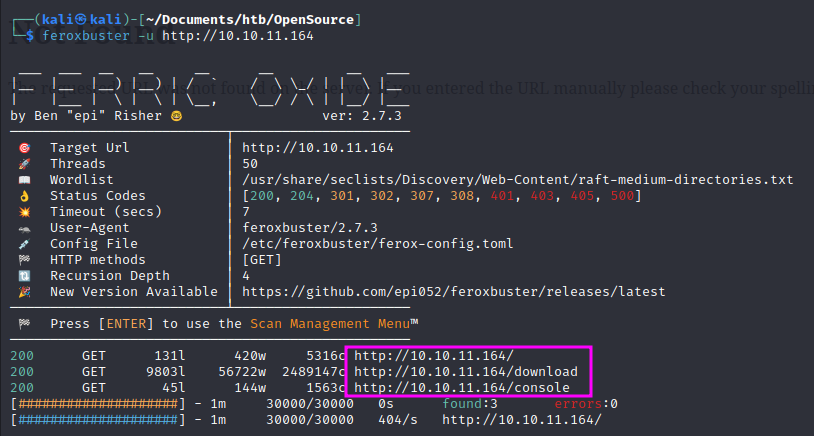Click the arrows emoji beside Recursion Depth
Image resolution: width=814 pixels, height=436 pixels.
[24, 276]
